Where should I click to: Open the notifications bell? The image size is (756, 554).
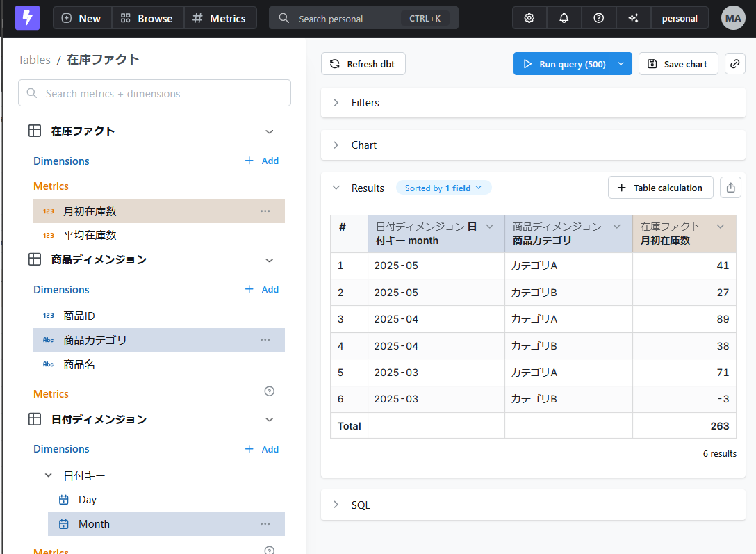pos(564,18)
